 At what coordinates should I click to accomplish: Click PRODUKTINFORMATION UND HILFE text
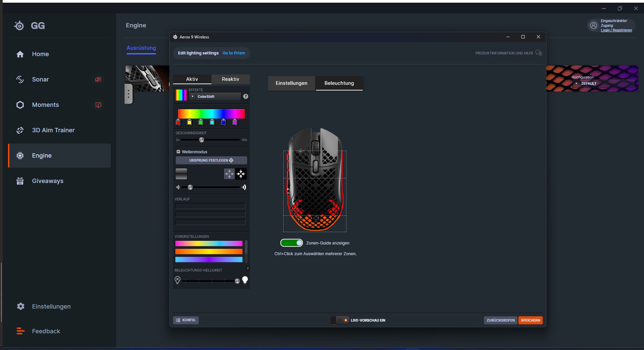pos(504,53)
